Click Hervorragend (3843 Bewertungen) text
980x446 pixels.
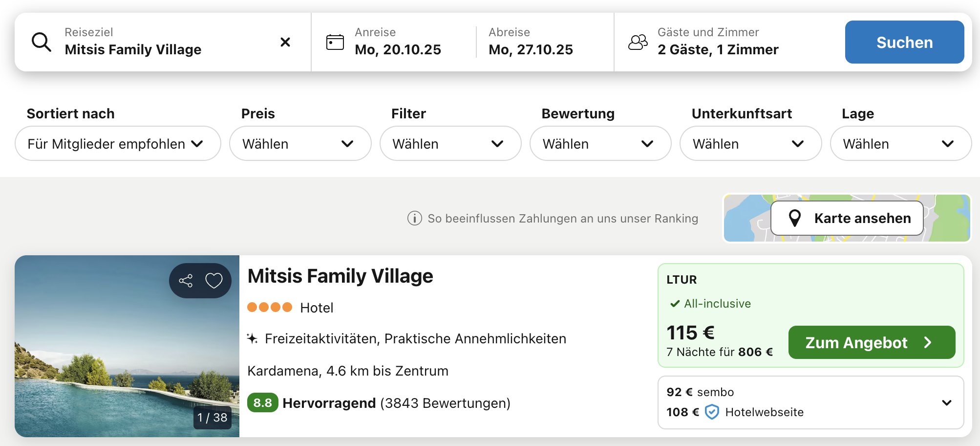coord(396,403)
